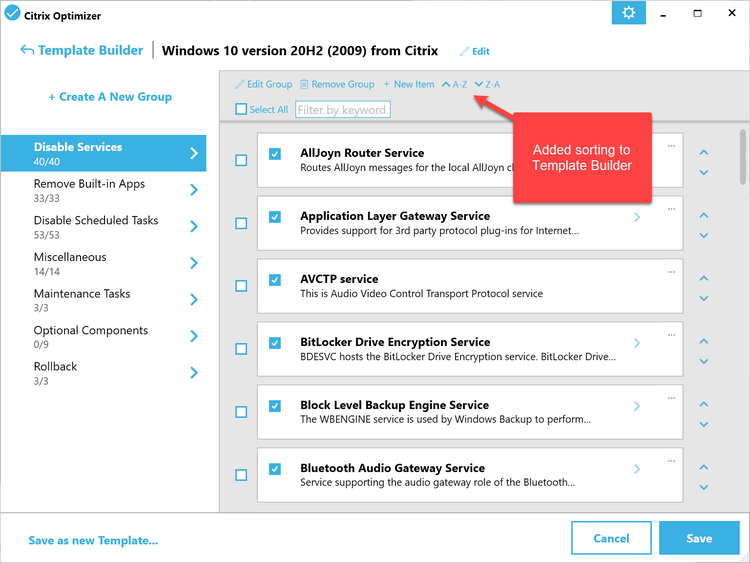Create A New Group link

110,97
